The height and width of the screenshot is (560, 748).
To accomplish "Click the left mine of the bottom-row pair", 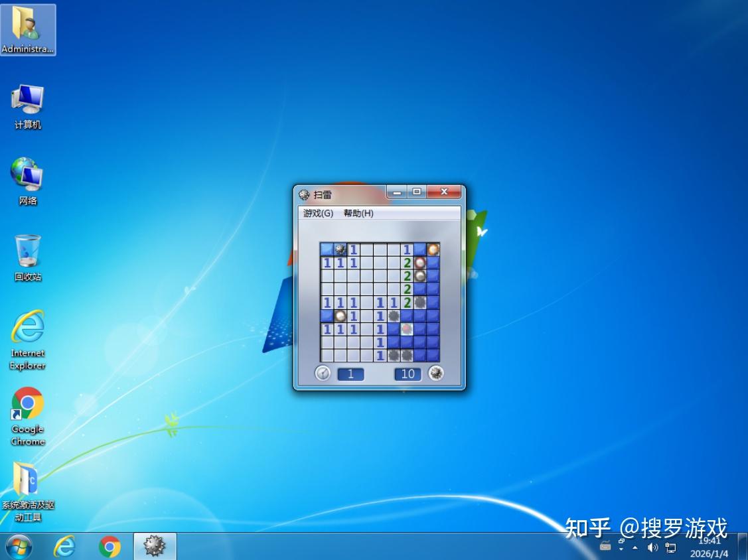I will (394, 355).
